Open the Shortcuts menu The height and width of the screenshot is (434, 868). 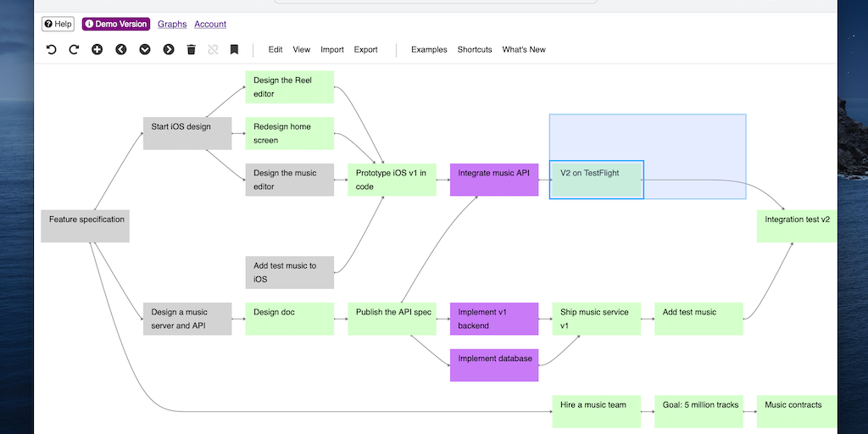coord(475,50)
